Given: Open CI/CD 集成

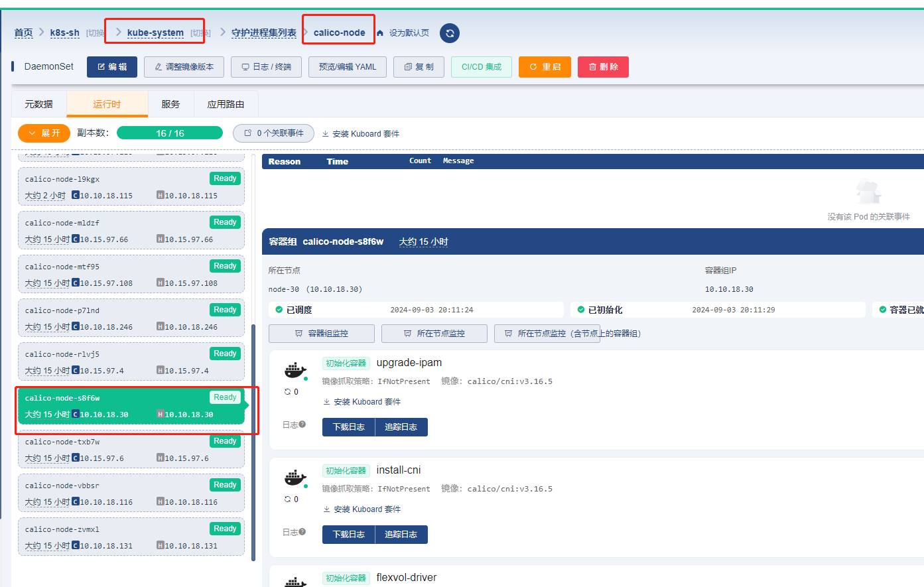Looking at the screenshot, I should 482,67.
